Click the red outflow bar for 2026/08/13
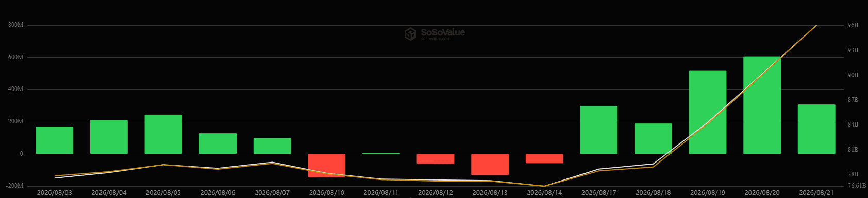 (x=490, y=165)
